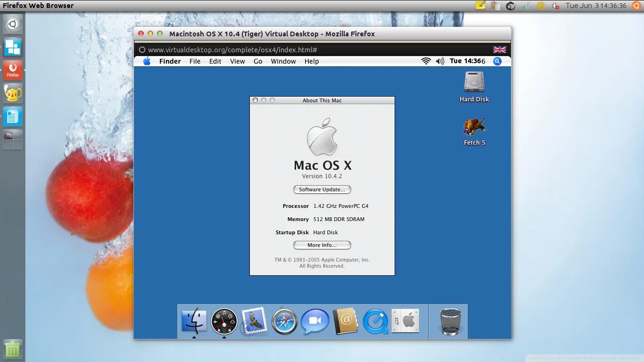644x362 pixels.
Task: Open the Ubuntu launcher trash icon
Action: [13, 349]
